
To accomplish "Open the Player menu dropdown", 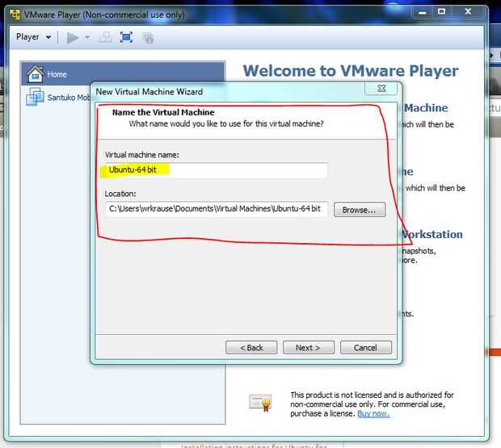I will [x=33, y=37].
